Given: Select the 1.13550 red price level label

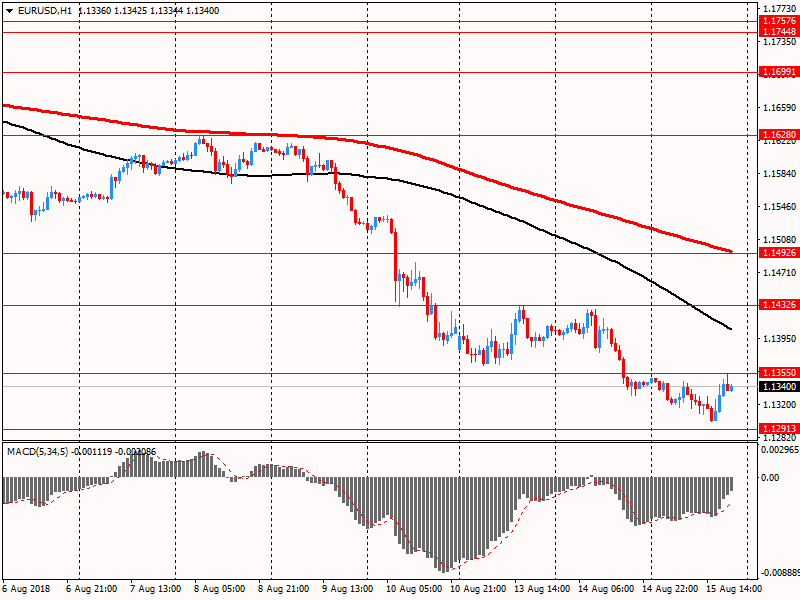Looking at the screenshot, I should pyautogui.click(x=779, y=373).
